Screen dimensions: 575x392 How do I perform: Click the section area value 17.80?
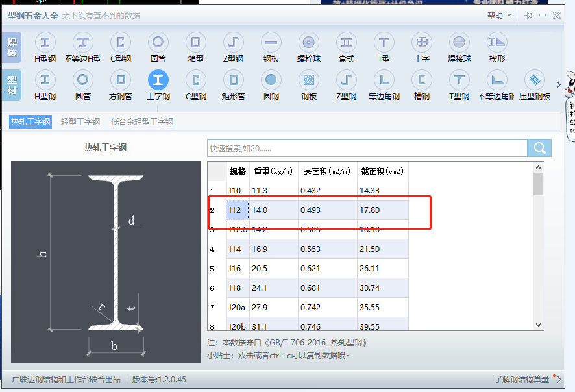(370, 210)
